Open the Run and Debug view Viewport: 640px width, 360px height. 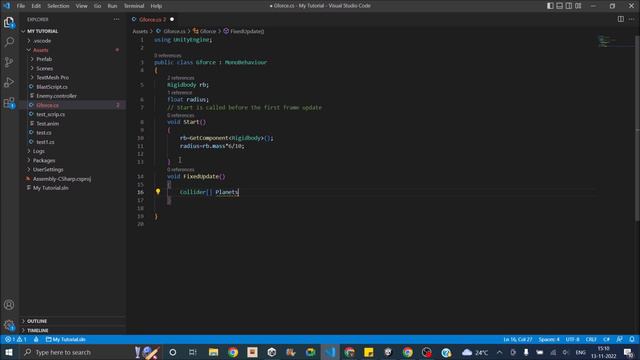click(9, 82)
